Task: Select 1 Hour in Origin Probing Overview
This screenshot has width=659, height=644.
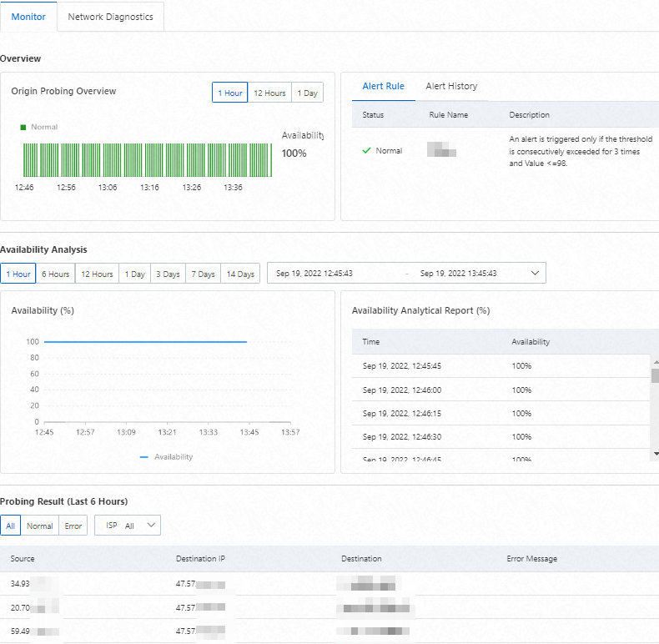Action: pyautogui.click(x=229, y=93)
